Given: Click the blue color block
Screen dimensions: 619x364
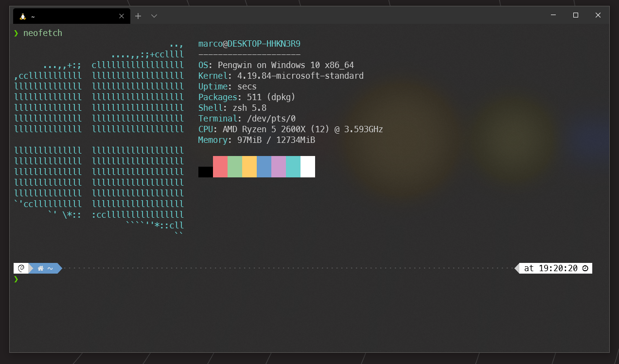Looking at the screenshot, I should (x=264, y=167).
